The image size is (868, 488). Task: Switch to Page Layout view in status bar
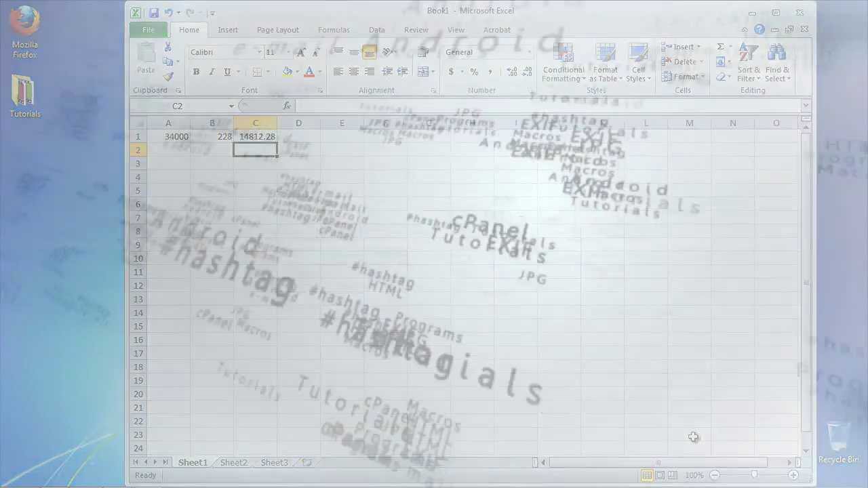pos(660,475)
